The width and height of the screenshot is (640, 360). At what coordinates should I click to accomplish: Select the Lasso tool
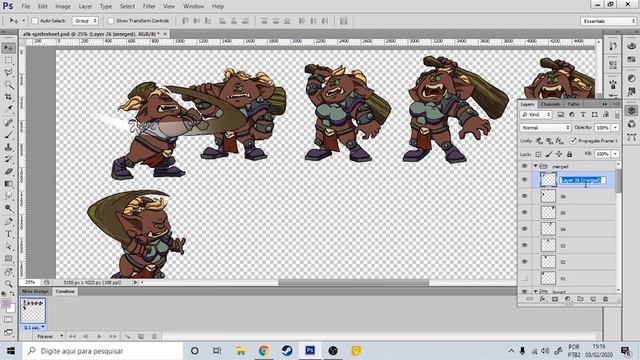[x=8, y=73]
